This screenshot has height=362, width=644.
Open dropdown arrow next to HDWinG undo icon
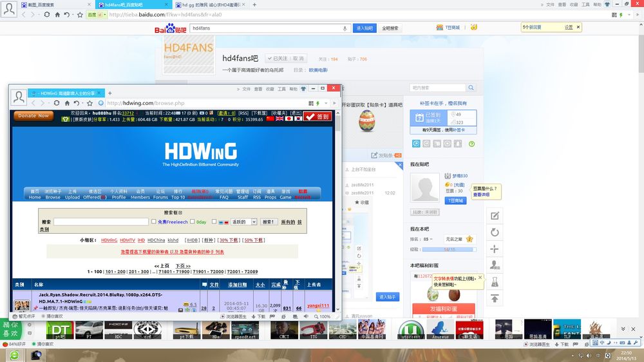click(x=82, y=104)
